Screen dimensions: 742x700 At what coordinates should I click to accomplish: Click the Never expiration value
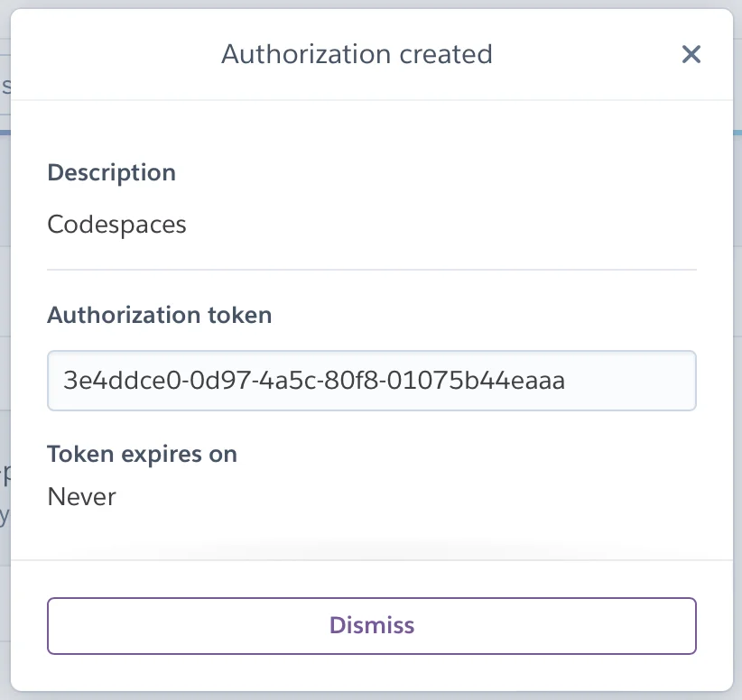coord(81,496)
